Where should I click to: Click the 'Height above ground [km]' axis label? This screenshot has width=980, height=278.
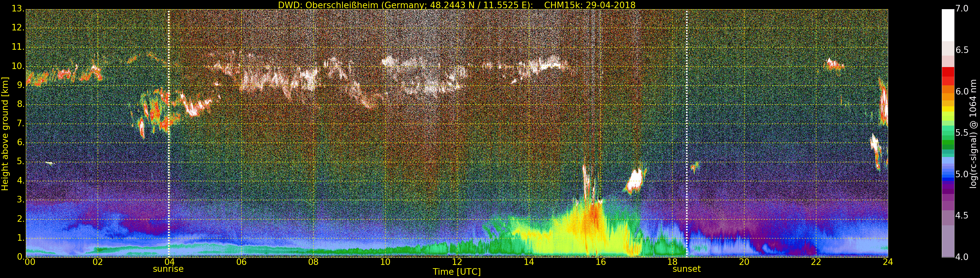[5, 134]
